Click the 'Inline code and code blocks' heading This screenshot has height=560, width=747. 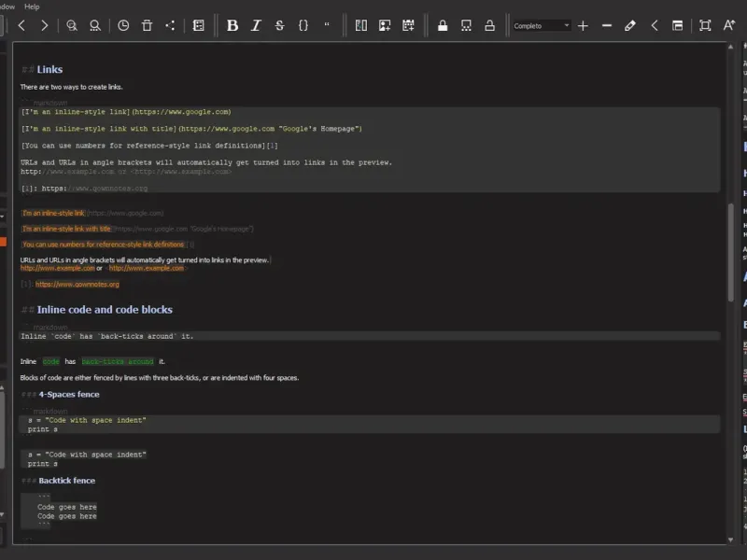tap(105, 310)
